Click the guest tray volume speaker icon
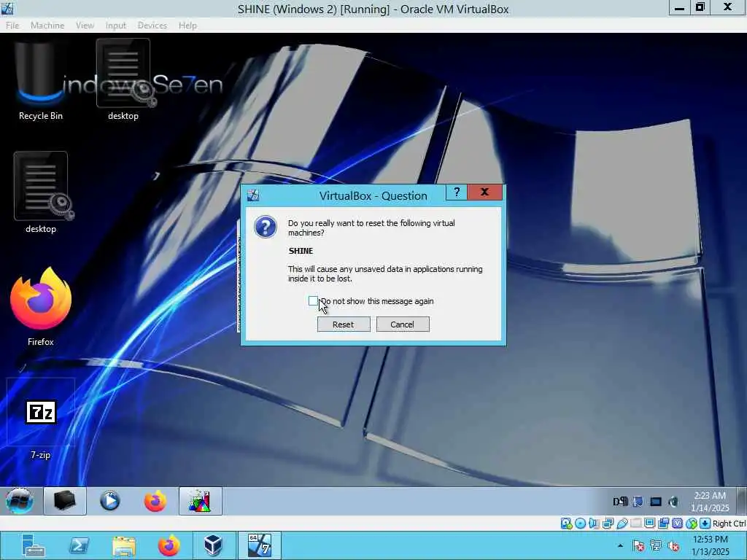The image size is (747, 560). pos(673,502)
